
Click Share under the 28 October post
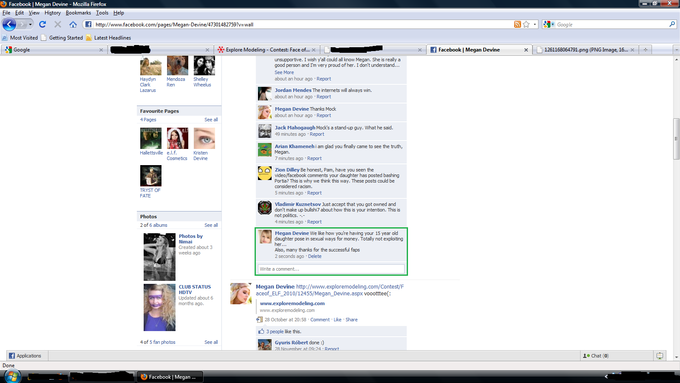[x=352, y=320]
